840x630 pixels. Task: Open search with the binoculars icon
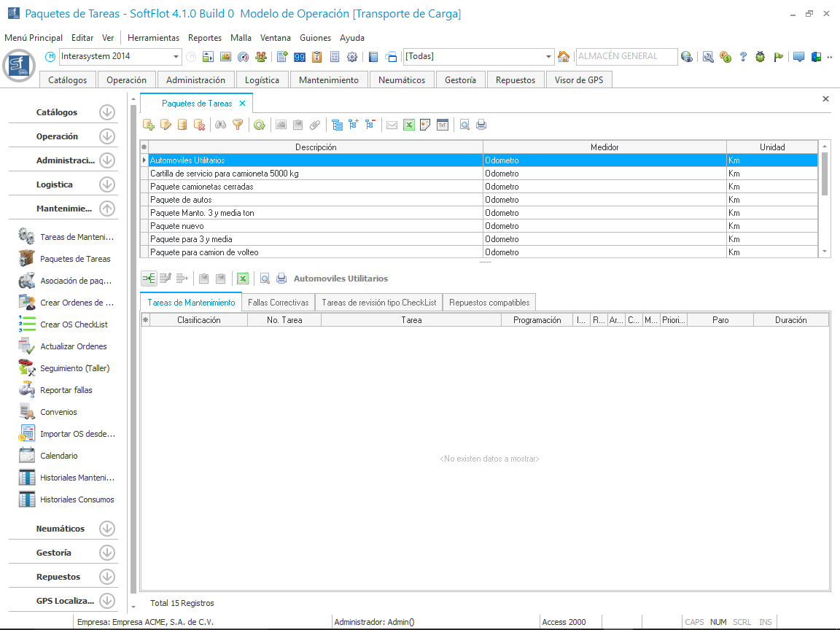pyautogui.click(x=221, y=125)
